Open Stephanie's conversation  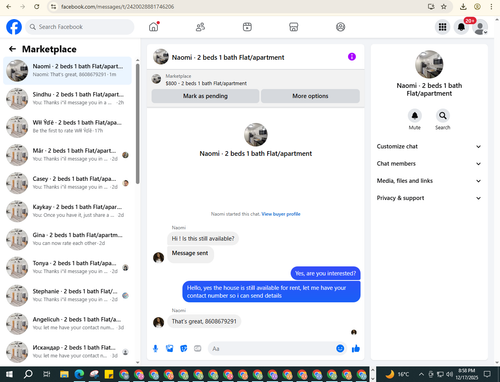(x=67, y=295)
